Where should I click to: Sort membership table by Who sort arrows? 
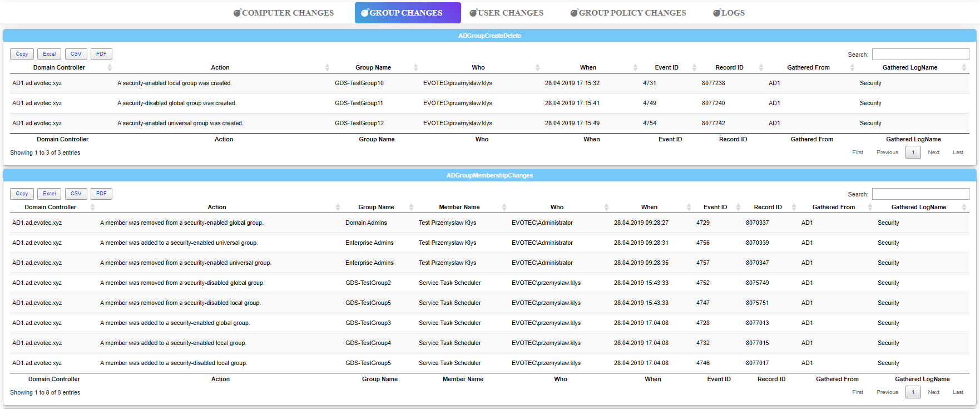point(606,207)
